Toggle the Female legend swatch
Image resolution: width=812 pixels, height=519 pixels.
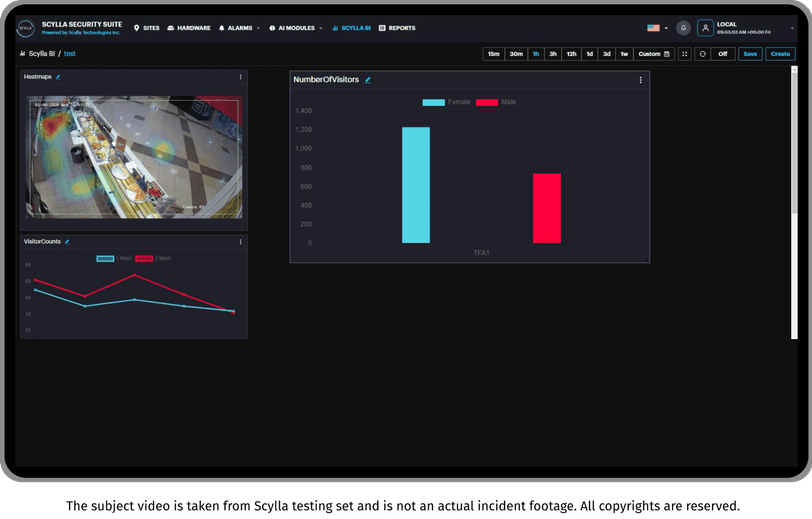[433, 102]
